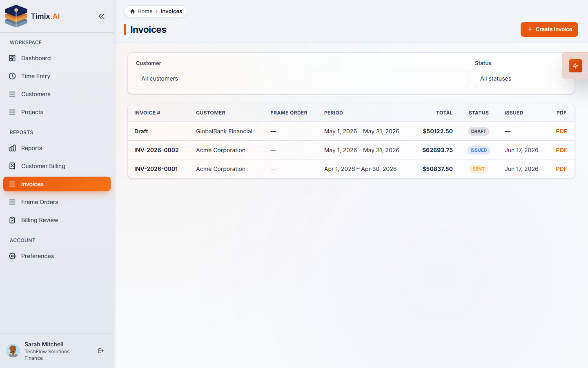Click the DRAFT status badge
The width and height of the screenshot is (588, 368).
pos(479,131)
